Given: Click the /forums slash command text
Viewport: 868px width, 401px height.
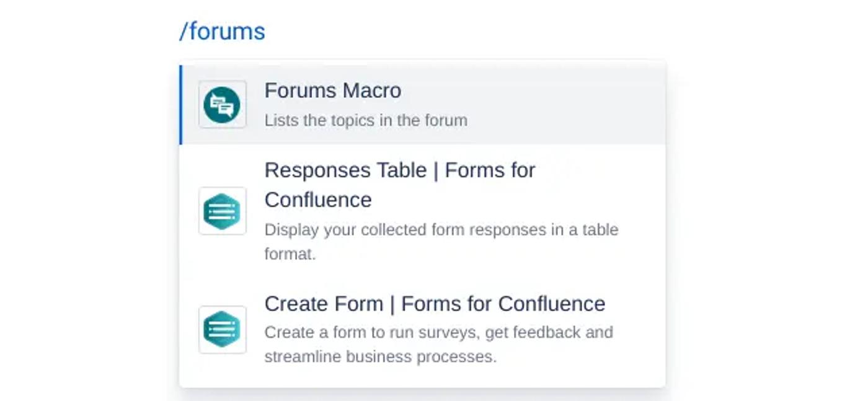Looking at the screenshot, I should pyautogui.click(x=222, y=31).
